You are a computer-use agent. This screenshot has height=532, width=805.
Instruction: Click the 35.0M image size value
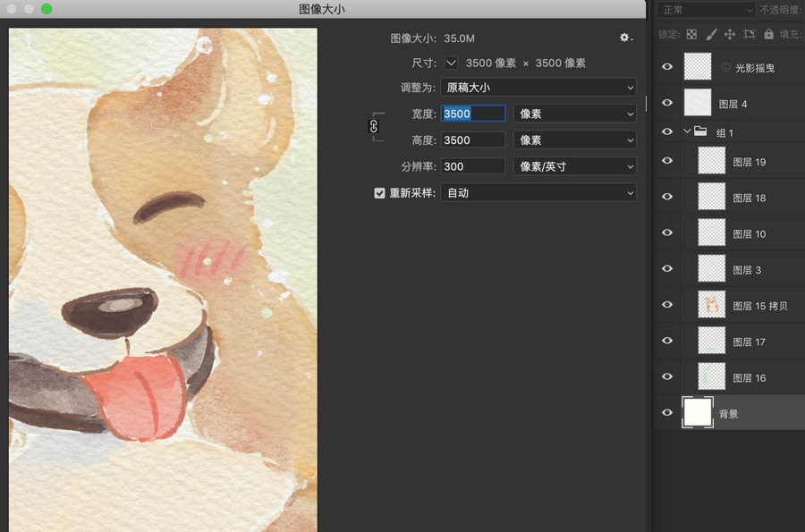coord(459,38)
